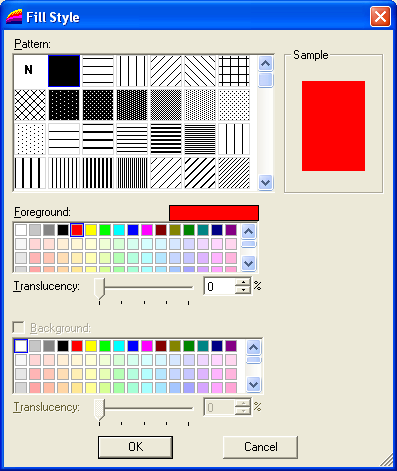397x471 pixels.
Task: Enable the Background checkbox
Action: pyautogui.click(x=19, y=327)
